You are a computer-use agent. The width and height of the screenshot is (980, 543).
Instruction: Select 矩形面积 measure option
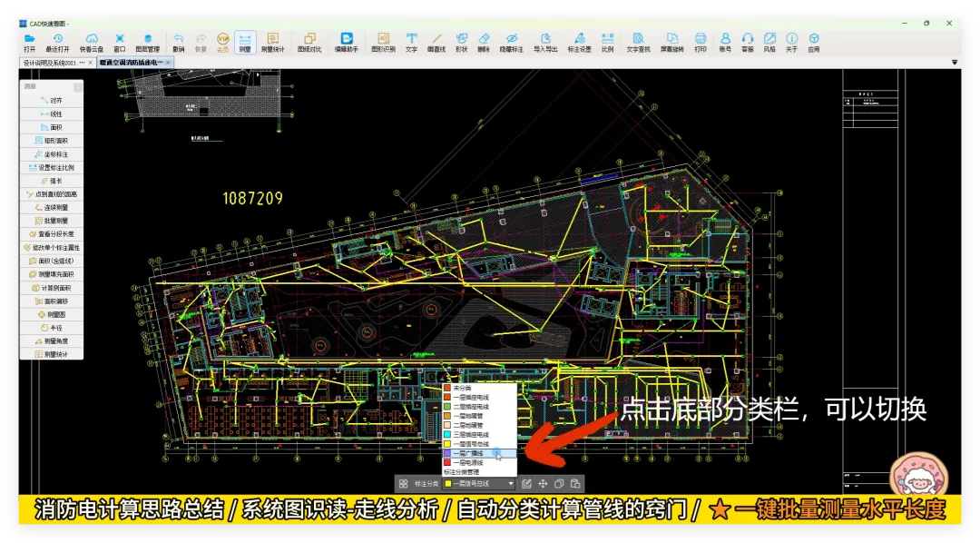pyautogui.click(x=51, y=141)
